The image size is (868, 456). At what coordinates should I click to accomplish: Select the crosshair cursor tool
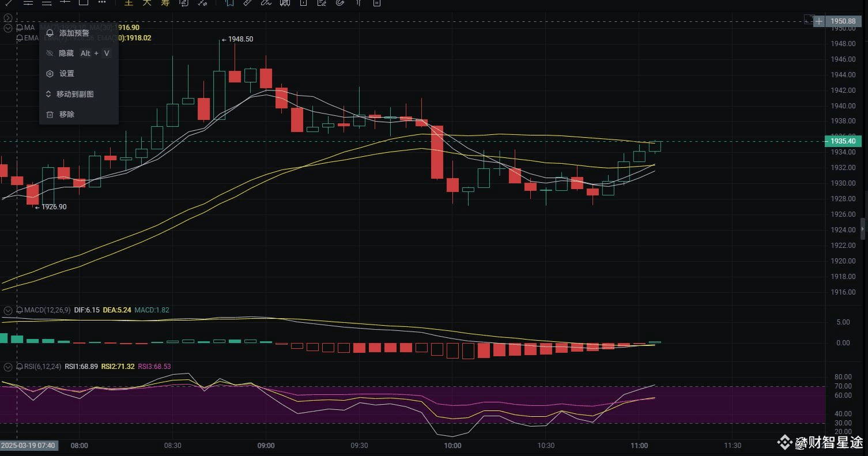click(65, 4)
